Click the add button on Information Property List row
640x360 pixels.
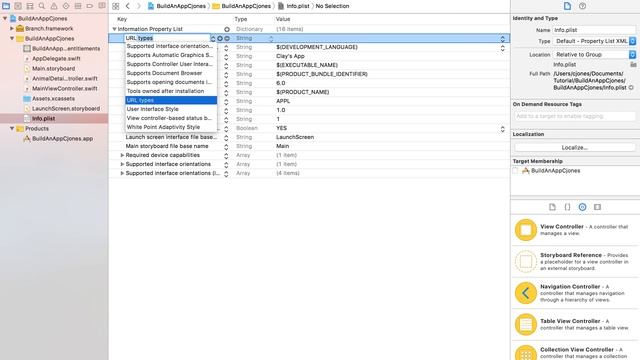point(227,29)
